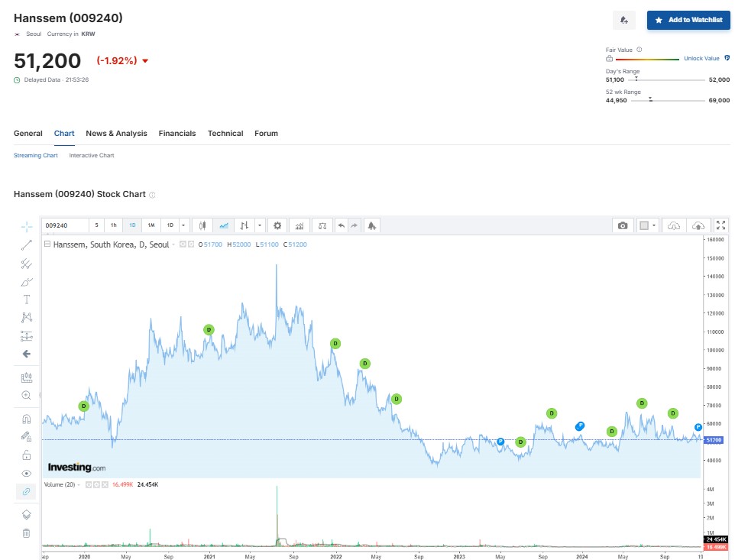Open the Technical tab

pos(225,134)
